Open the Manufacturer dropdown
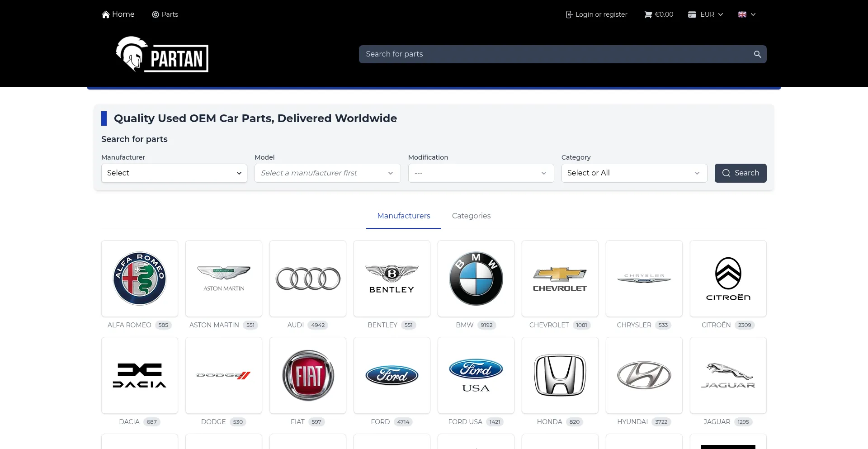Screen dimensions: 868x449 pos(174,173)
